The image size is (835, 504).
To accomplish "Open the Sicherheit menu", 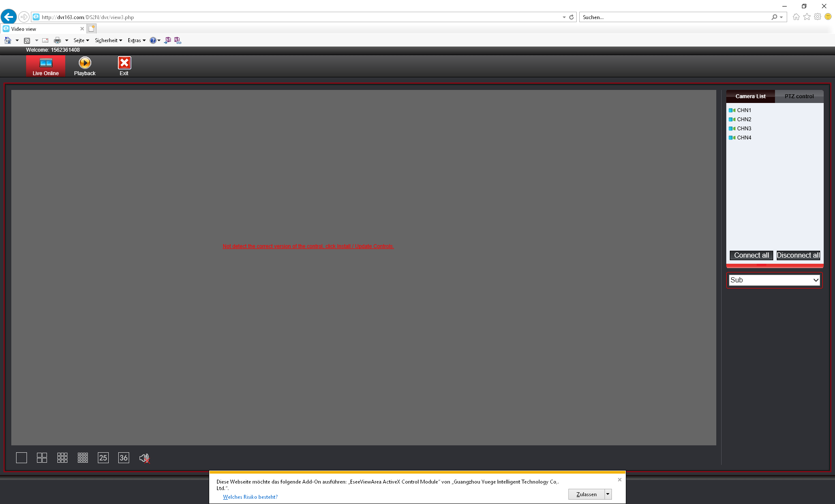I will (x=108, y=40).
